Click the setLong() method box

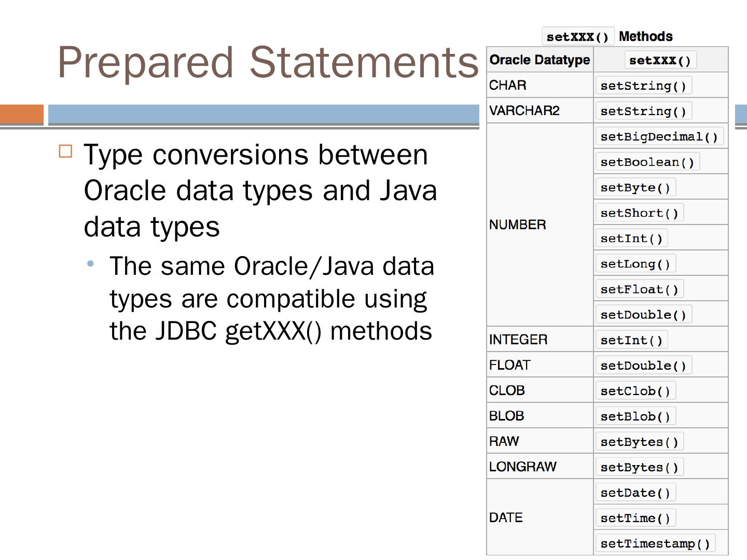point(635,263)
